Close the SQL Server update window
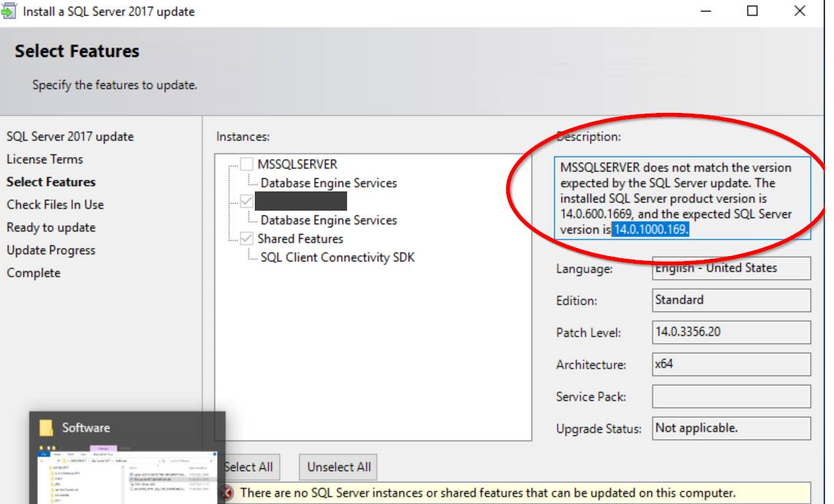Image resolution: width=834 pixels, height=504 pixels. point(800,11)
